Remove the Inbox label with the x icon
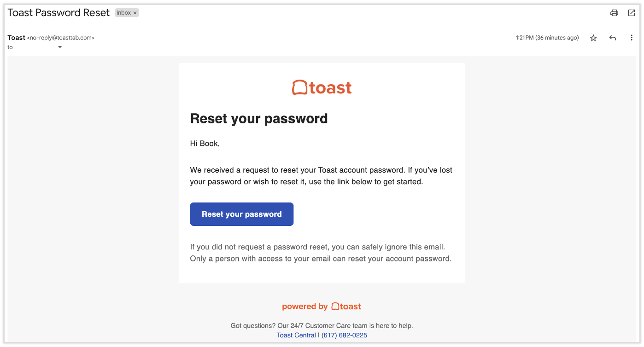This screenshot has height=347, width=644. point(135,12)
